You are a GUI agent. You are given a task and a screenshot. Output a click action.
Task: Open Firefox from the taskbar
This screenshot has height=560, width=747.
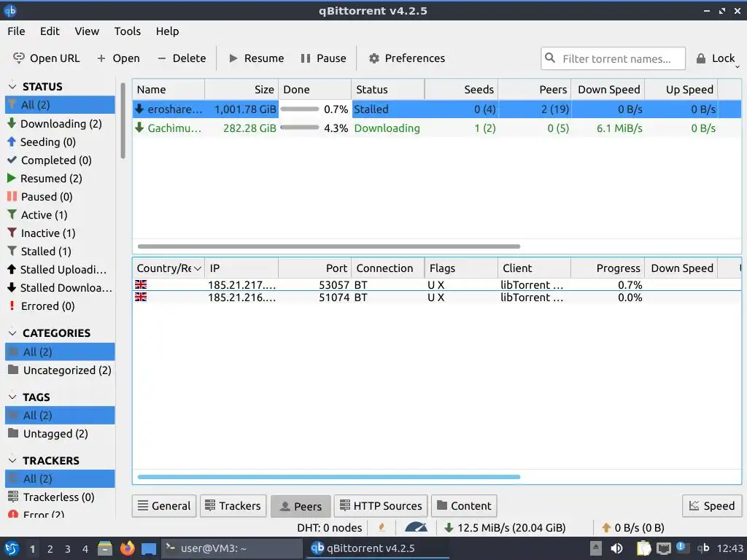tap(127, 548)
